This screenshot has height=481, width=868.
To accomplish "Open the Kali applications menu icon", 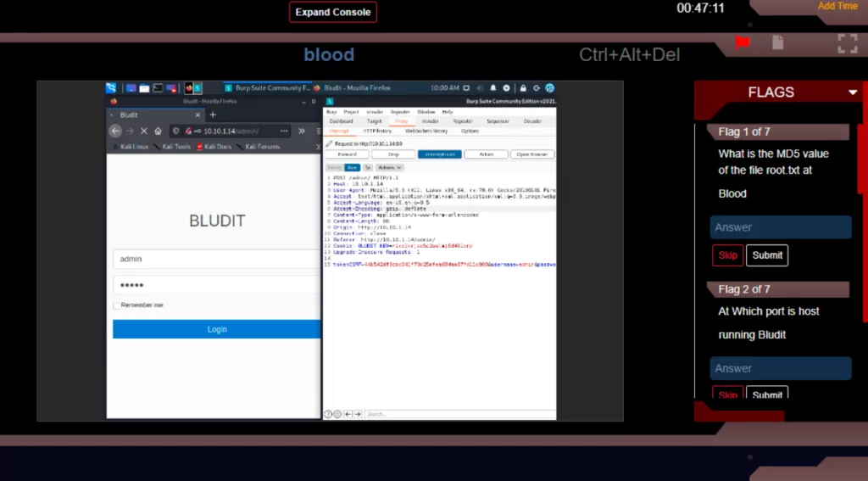I will pos(111,88).
